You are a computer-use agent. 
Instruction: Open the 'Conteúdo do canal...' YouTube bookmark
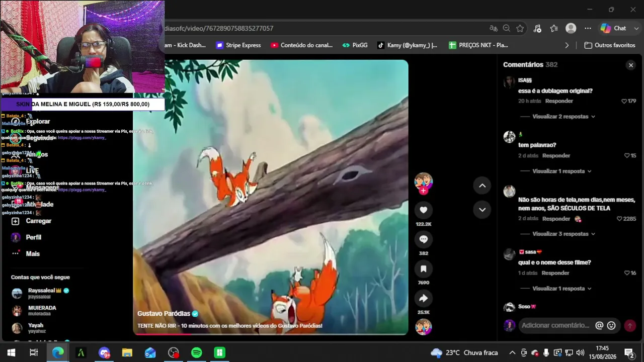pyautogui.click(x=301, y=45)
